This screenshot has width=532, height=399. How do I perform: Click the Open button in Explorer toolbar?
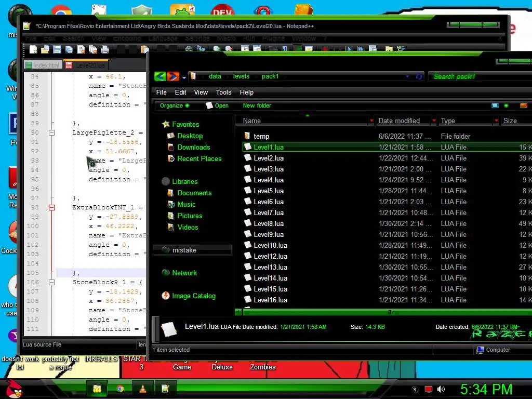pos(217,105)
